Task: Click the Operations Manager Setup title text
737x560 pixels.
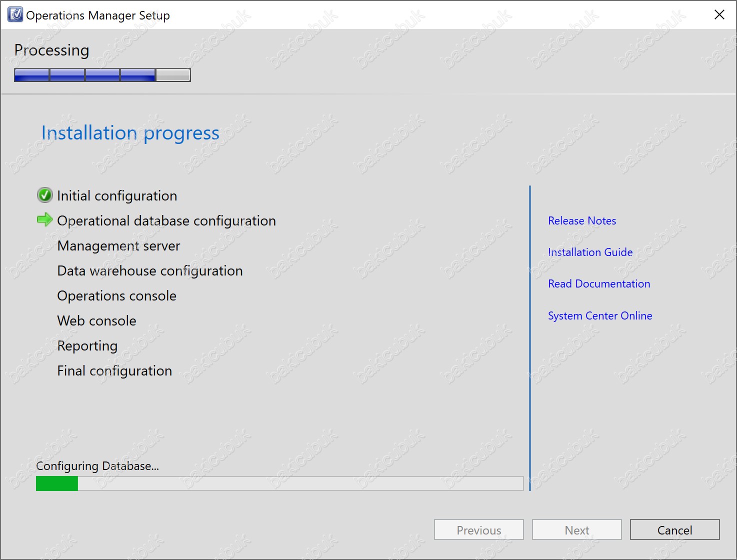Action: (98, 15)
